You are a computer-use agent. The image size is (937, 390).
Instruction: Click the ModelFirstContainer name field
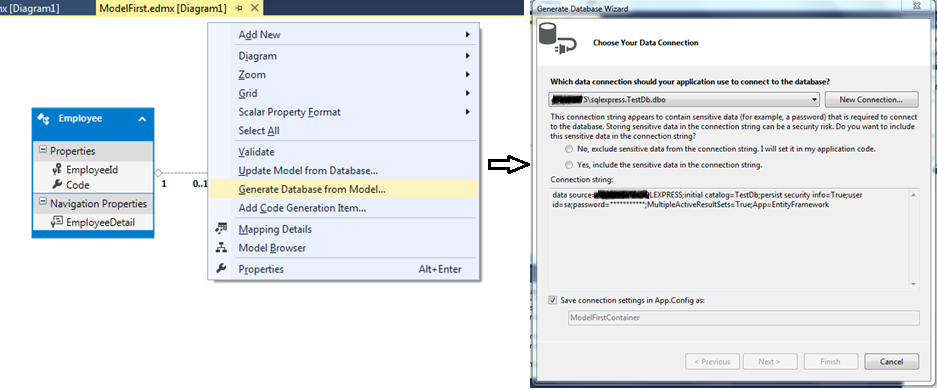point(743,318)
